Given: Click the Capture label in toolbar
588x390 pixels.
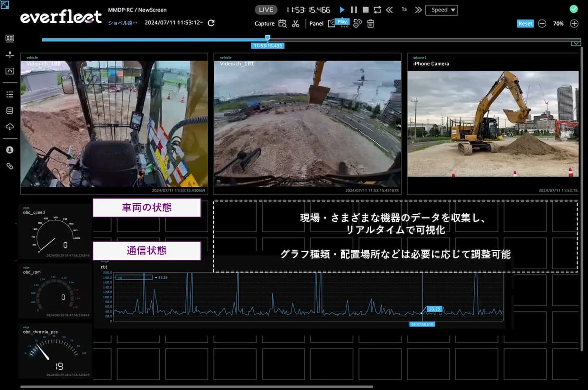Looking at the screenshot, I should pyautogui.click(x=265, y=23).
